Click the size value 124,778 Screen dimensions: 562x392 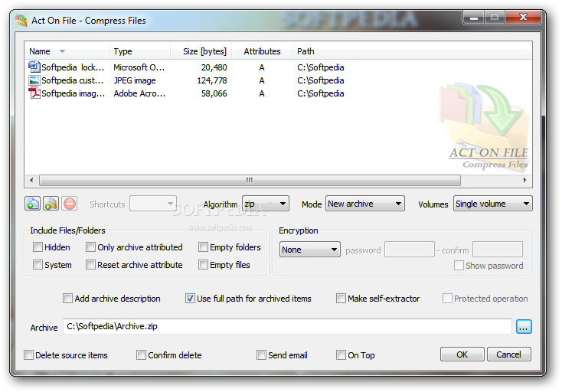click(x=212, y=80)
